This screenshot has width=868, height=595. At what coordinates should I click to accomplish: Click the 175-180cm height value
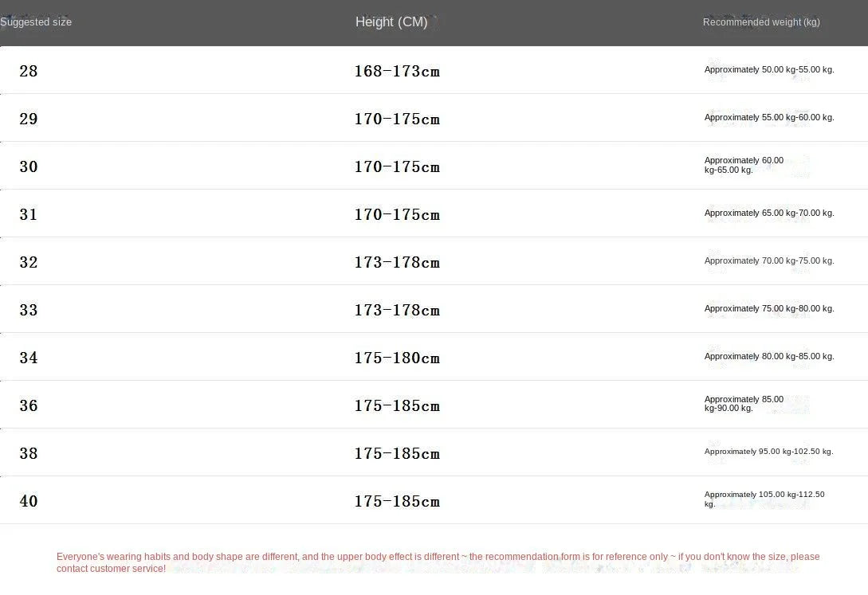tap(397, 358)
